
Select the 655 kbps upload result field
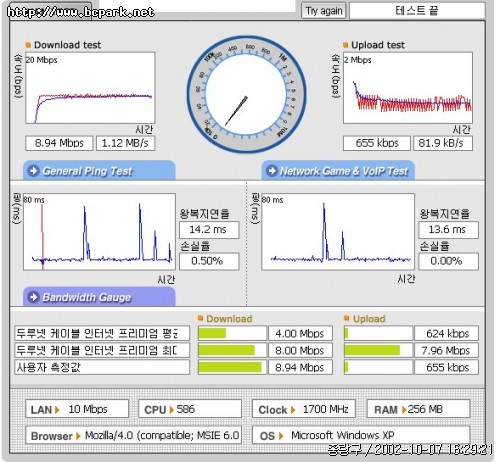tap(377, 143)
